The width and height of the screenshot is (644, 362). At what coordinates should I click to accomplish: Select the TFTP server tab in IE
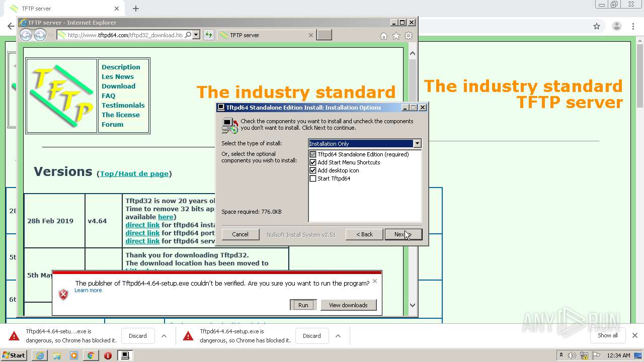coord(267,35)
